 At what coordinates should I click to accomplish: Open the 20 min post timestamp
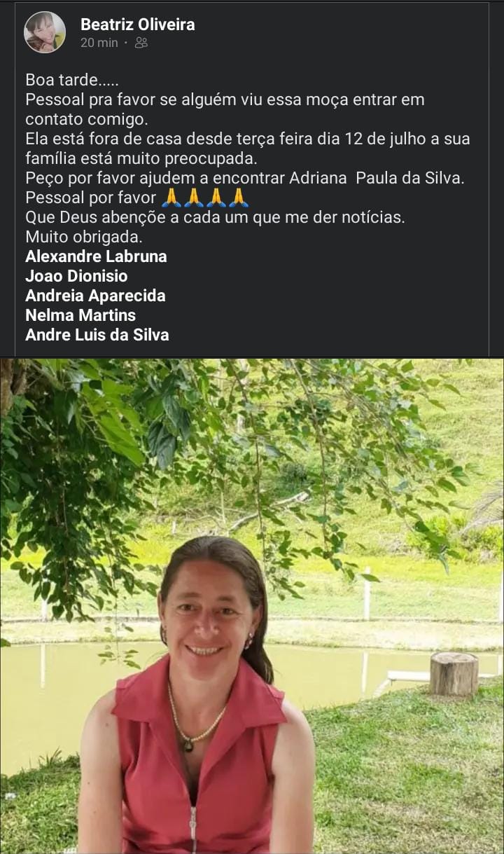click(x=99, y=43)
